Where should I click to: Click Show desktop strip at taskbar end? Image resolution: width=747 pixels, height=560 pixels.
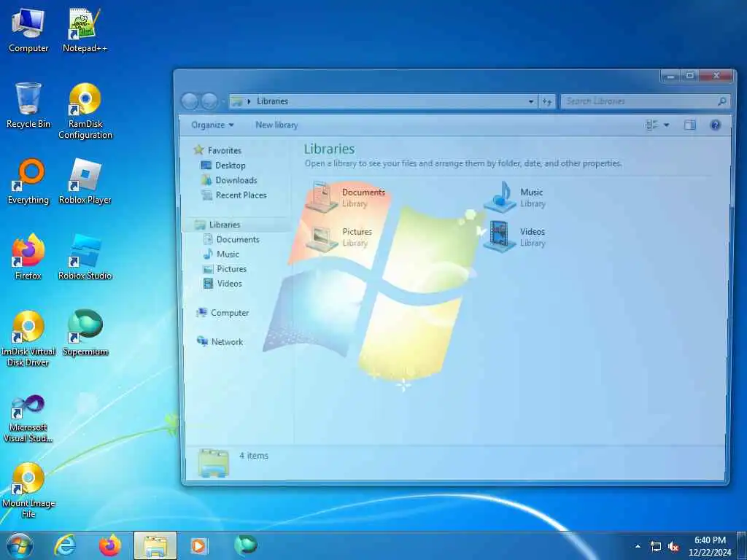click(742, 545)
